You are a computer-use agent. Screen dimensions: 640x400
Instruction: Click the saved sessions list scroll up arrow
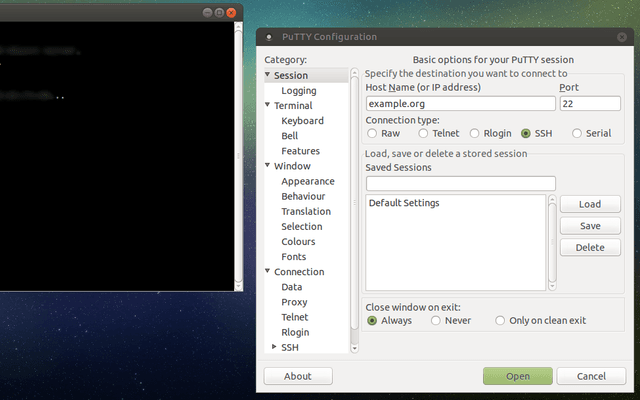pyautogui.click(x=552, y=199)
